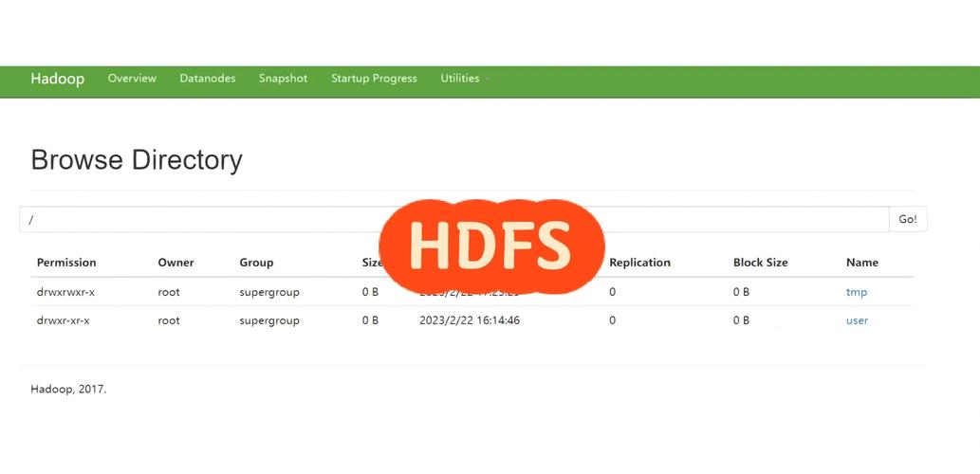
Task: Click the Hadoop, 2017. footer text
Action: [68, 389]
